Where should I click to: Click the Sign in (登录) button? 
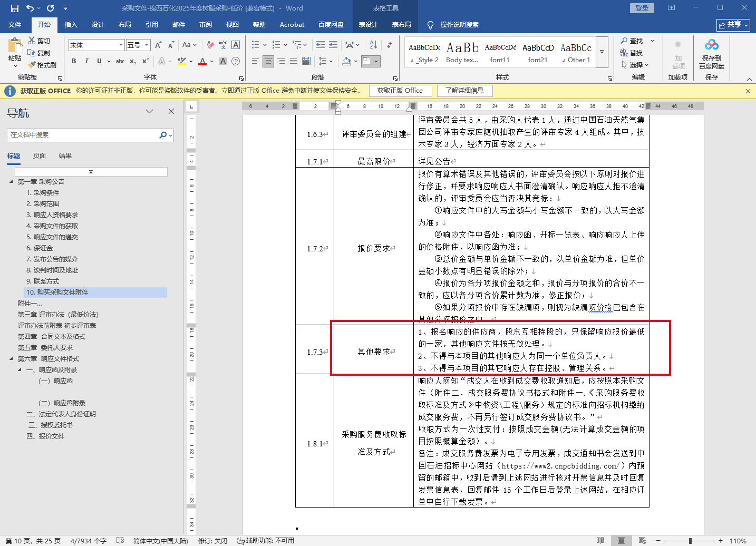[x=642, y=8]
